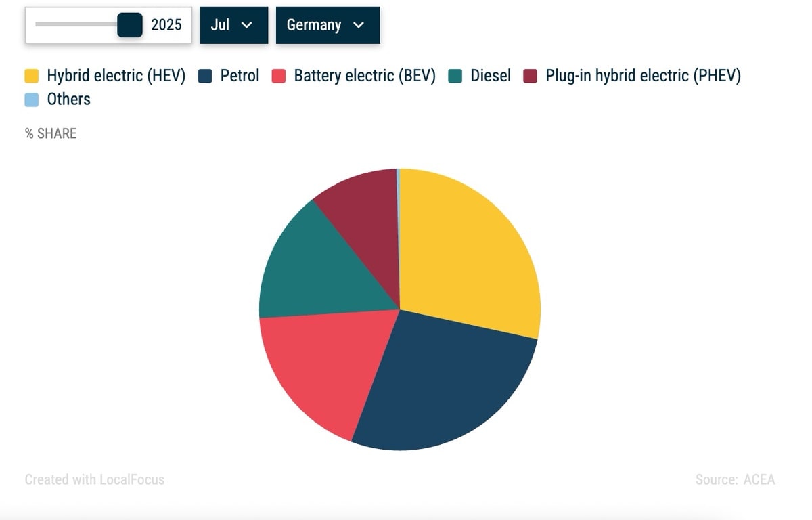Viewport: 812px width, 520px height.
Task: Toggle the Petrol legend swatch
Action: tap(205, 76)
